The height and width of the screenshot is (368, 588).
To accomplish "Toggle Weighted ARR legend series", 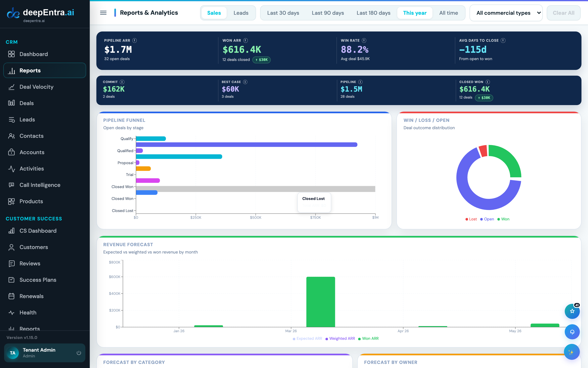I will pos(340,339).
